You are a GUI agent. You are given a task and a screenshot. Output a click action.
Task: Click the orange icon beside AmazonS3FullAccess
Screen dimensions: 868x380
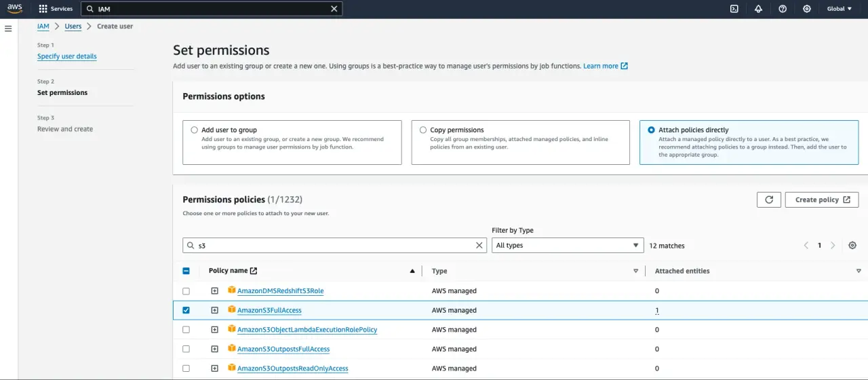(x=231, y=309)
